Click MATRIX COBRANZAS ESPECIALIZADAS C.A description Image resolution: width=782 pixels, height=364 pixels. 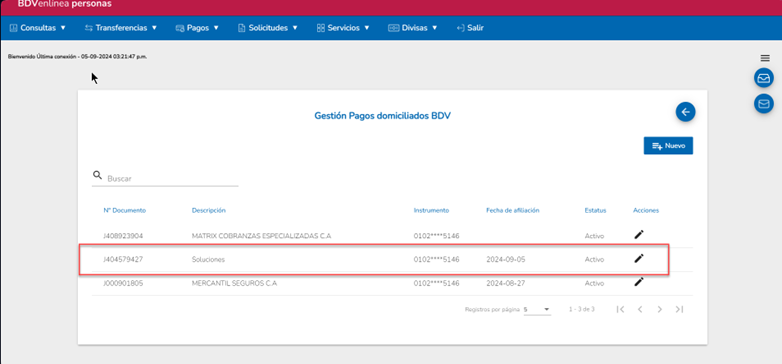point(261,236)
